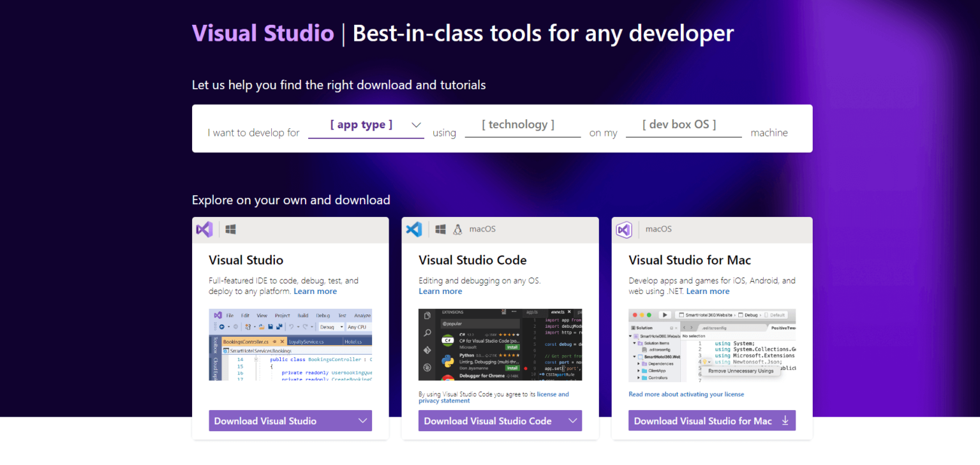Screen dimensions: 980x465
Task: Click the technology input field
Action: tap(519, 124)
